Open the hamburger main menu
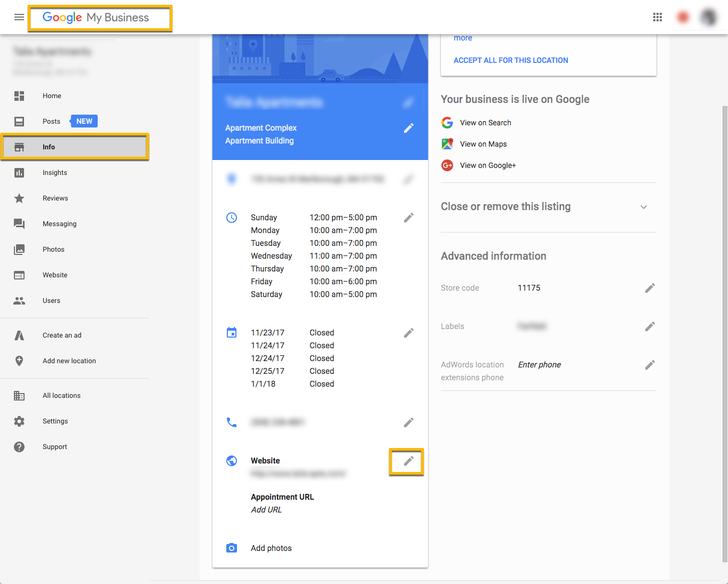 tap(19, 17)
